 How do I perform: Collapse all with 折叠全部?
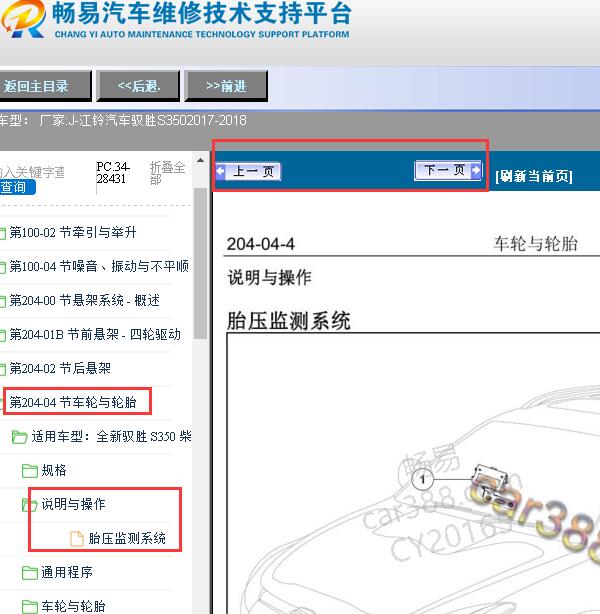coord(167,173)
